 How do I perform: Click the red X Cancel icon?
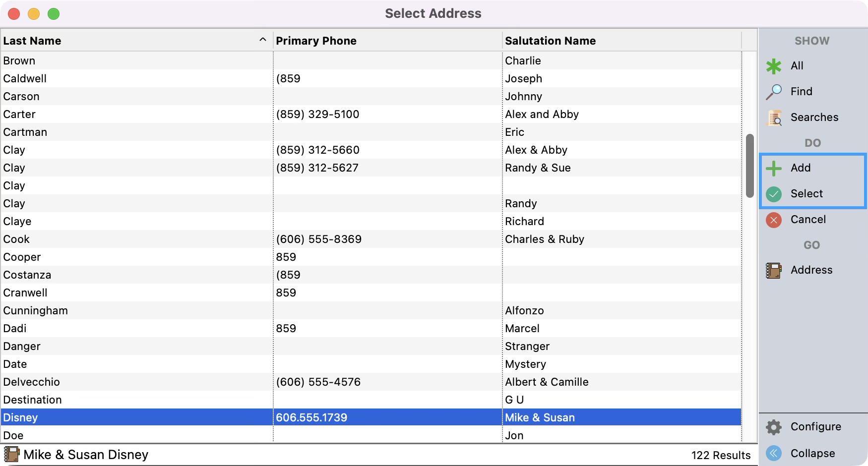click(x=774, y=220)
